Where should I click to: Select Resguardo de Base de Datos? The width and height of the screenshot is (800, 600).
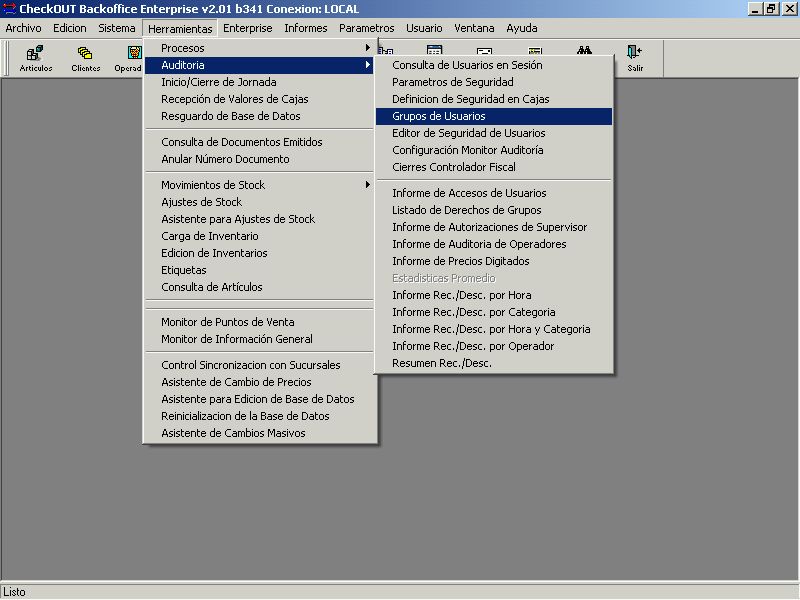260,116
